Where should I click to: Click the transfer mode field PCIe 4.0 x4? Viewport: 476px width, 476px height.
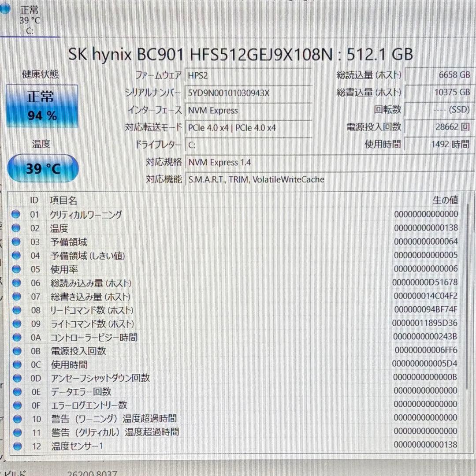(x=248, y=128)
